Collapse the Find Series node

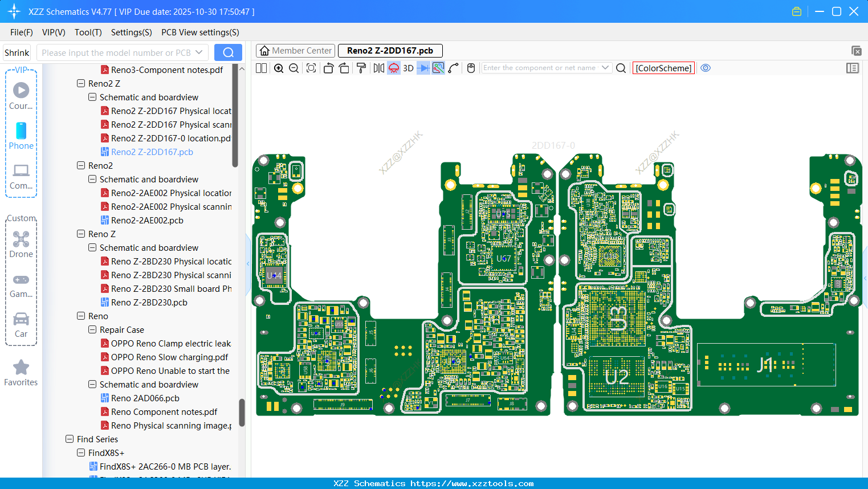tap(70, 439)
